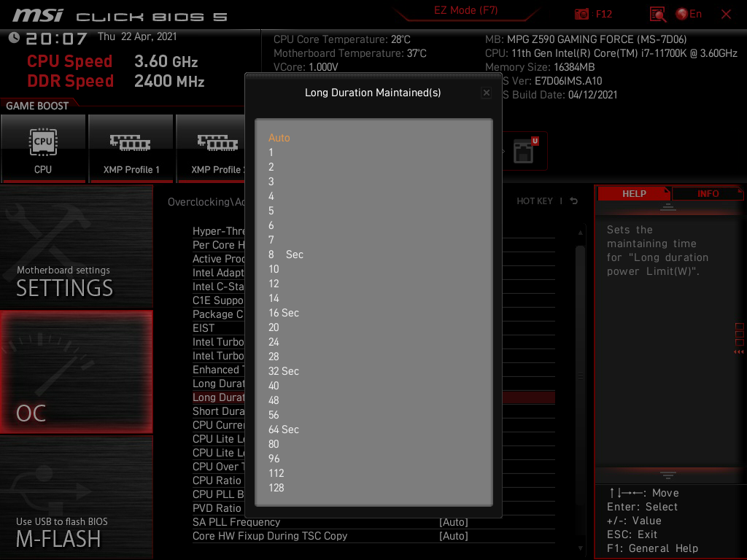
Task: Switch to the HELP tab
Action: pyautogui.click(x=634, y=194)
